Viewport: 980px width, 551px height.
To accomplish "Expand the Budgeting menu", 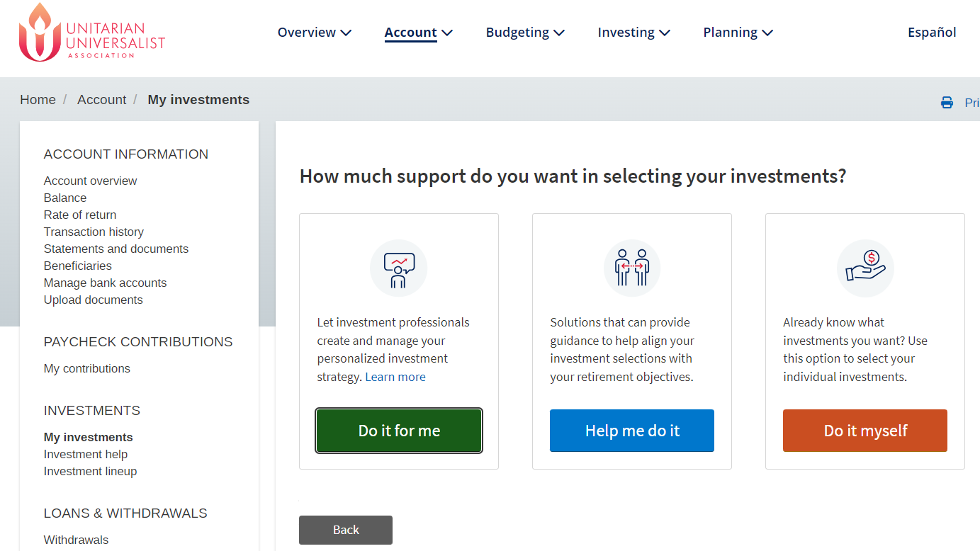I will (x=524, y=33).
